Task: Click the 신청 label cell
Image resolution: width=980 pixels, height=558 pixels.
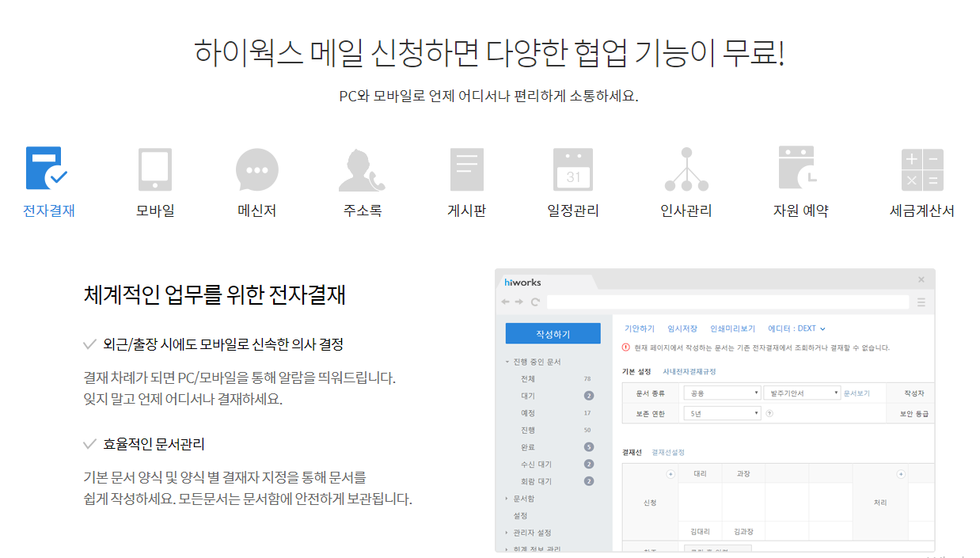Action: tap(650, 503)
